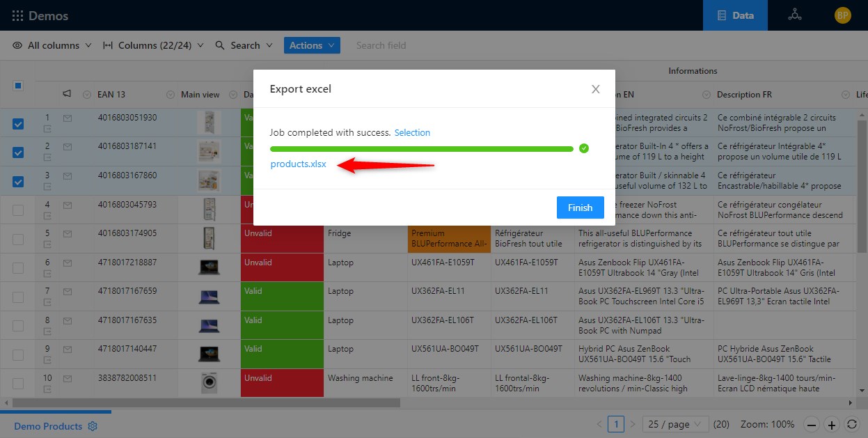
Task: Open the Columns (22/24) dropdown
Action: coord(153,45)
